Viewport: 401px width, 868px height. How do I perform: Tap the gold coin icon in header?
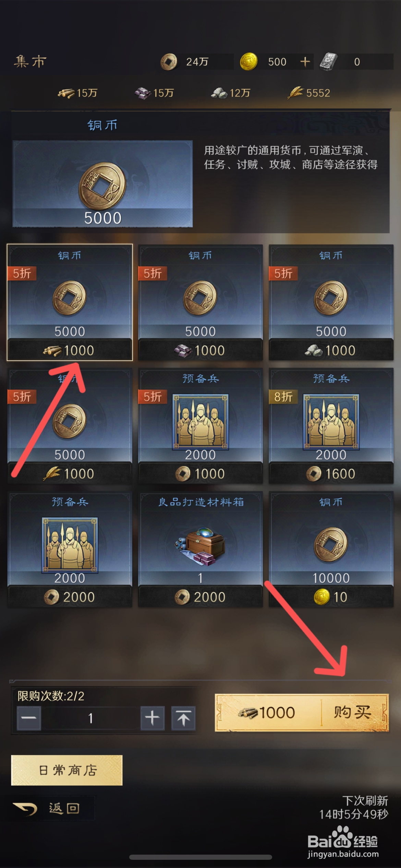click(248, 62)
